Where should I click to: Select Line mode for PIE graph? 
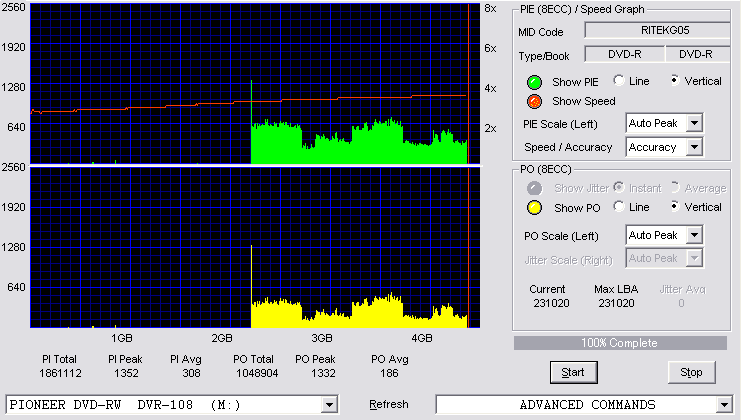[x=619, y=80]
